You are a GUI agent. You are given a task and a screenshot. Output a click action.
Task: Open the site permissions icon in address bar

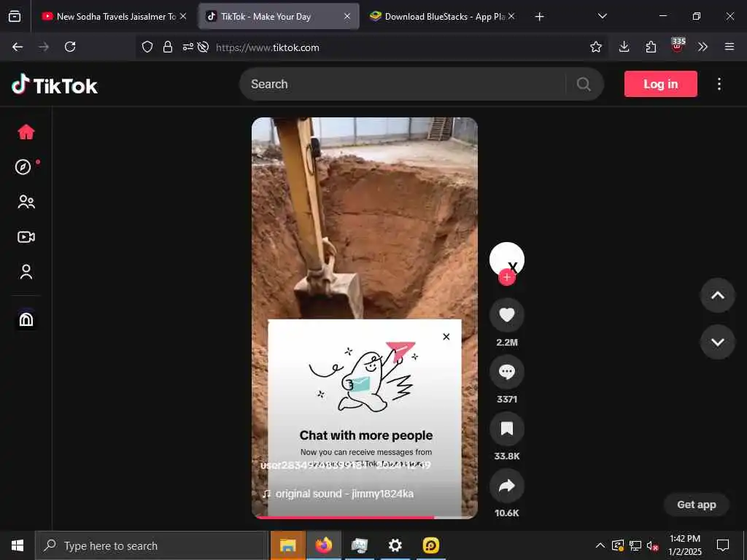pyautogui.click(x=187, y=47)
